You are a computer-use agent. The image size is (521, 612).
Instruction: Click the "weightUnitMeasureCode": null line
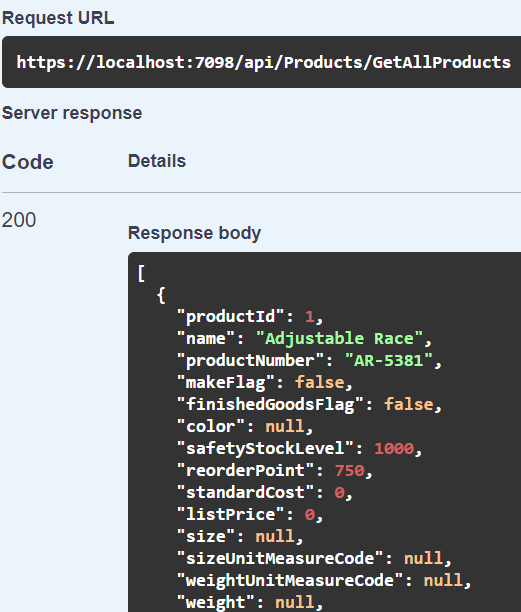324,580
